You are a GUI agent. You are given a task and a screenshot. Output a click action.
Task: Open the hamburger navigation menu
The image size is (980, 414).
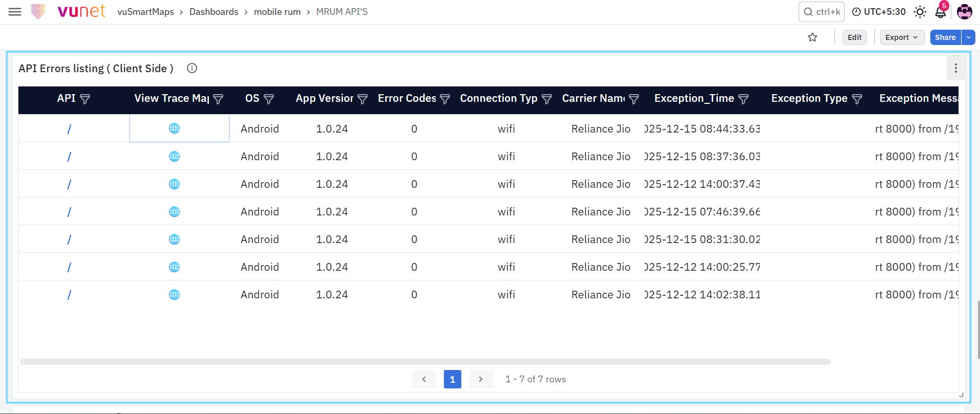[x=15, y=12]
